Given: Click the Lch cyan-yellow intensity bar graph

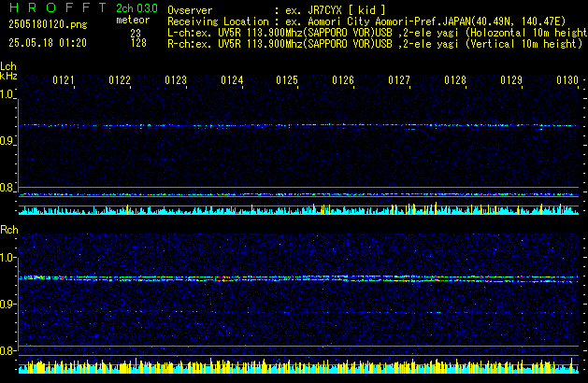Looking at the screenshot, I should coord(298,209).
